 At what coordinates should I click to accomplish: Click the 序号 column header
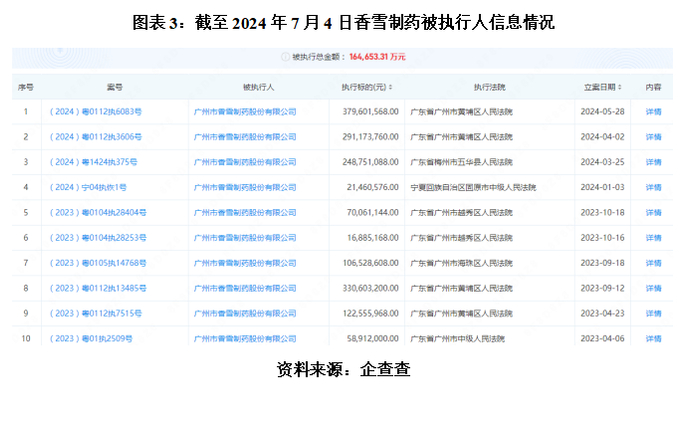[x=25, y=87]
